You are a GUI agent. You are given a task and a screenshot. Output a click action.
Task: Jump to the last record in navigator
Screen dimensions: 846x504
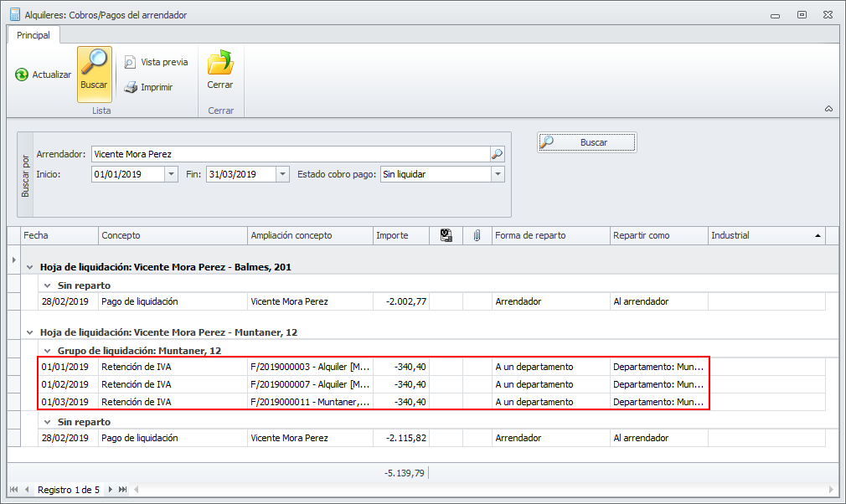pyautogui.click(x=123, y=490)
